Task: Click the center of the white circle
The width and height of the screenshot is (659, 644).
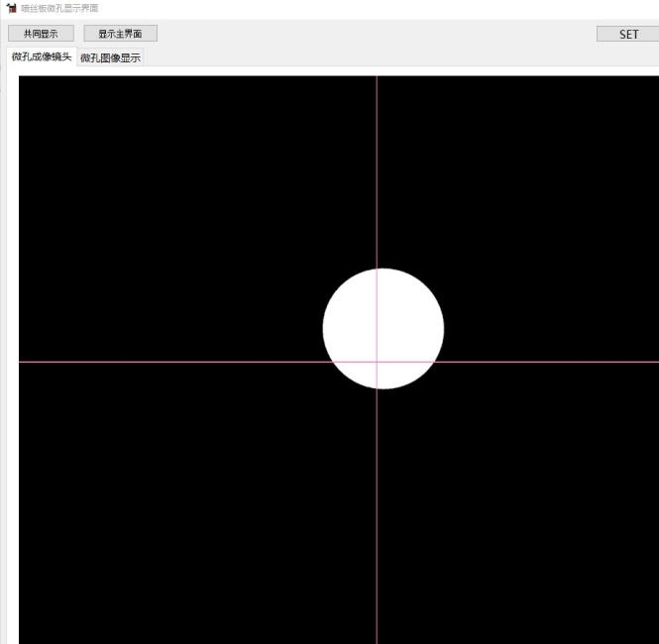Action: tap(384, 328)
